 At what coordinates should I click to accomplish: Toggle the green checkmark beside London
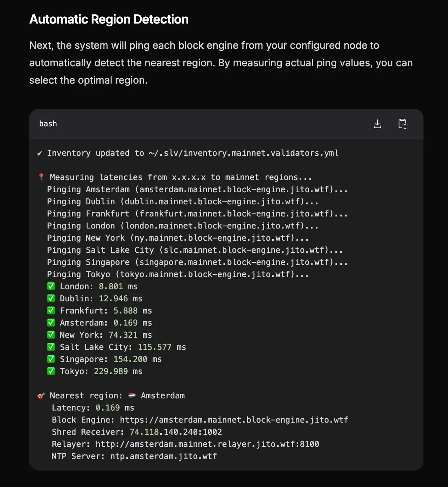pos(51,286)
